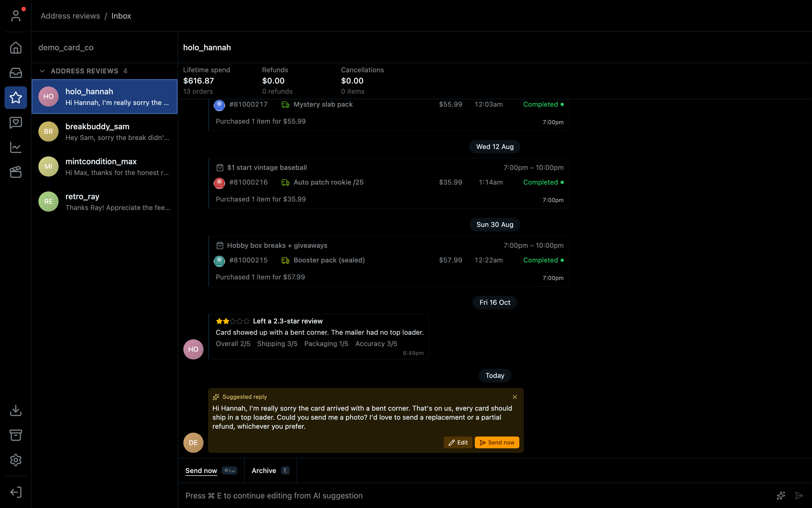Click the truck icon beside Auto patch rookie /25
This screenshot has height=508, width=812.
[285, 182]
